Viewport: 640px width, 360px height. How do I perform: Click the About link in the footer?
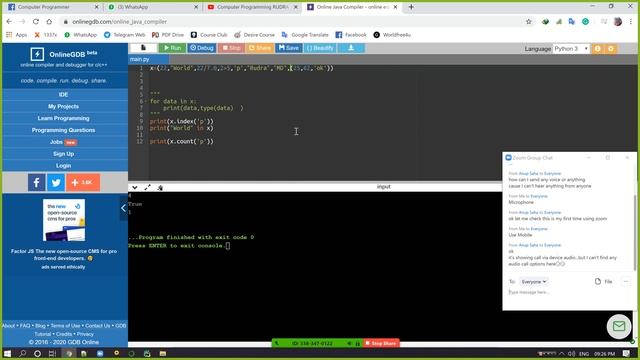click(x=8, y=326)
